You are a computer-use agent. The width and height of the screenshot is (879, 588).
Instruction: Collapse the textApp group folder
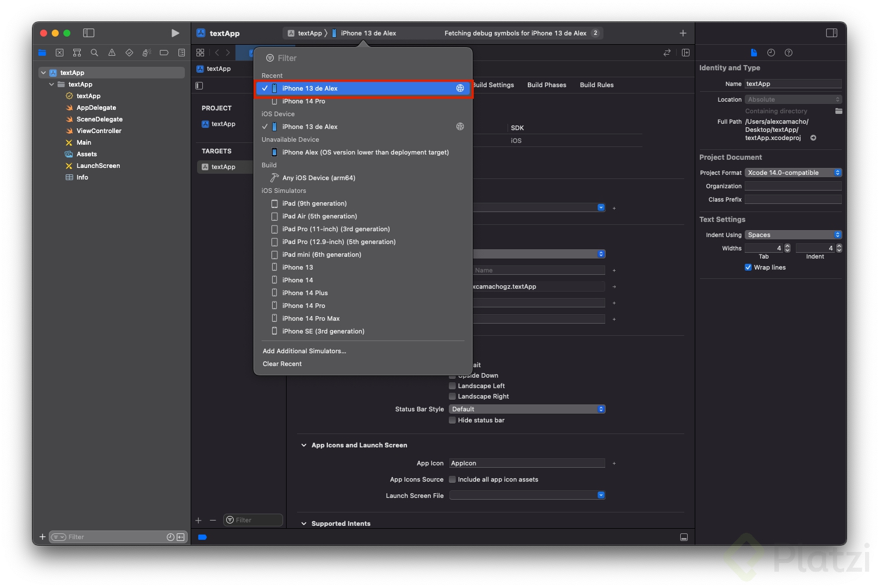[x=51, y=84]
